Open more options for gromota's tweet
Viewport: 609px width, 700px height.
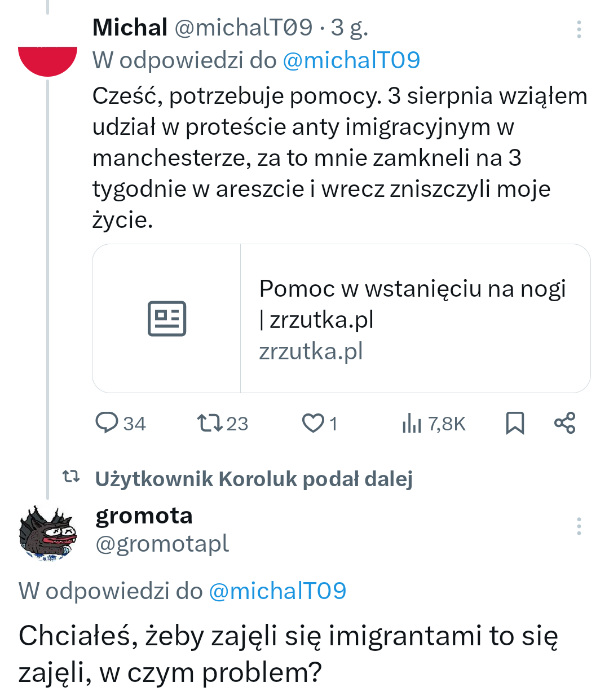pos(579,526)
